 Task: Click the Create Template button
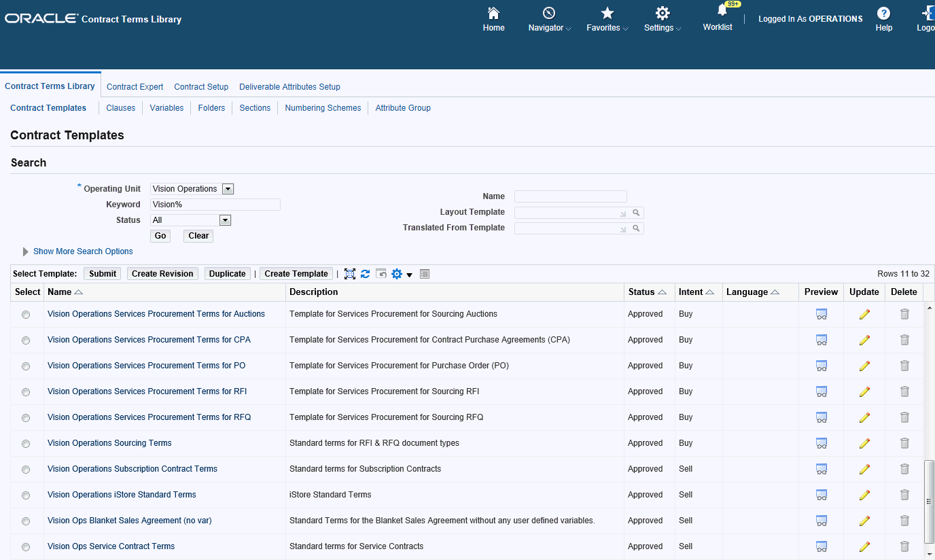pos(296,274)
